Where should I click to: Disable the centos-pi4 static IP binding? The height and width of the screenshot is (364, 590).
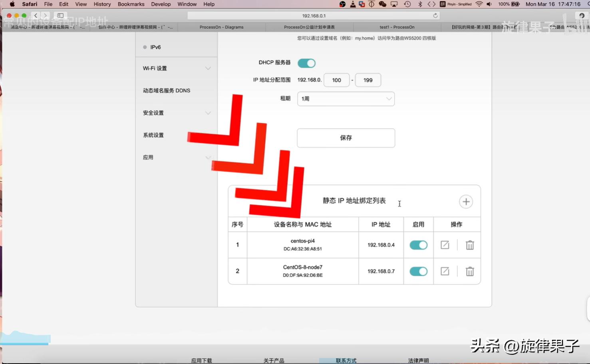click(418, 245)
